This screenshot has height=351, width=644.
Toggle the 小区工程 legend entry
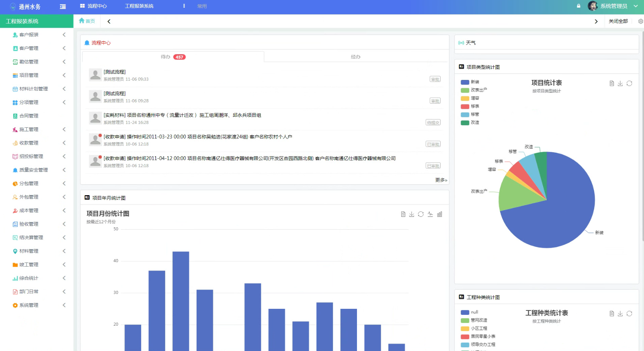(x=474, y=329)
